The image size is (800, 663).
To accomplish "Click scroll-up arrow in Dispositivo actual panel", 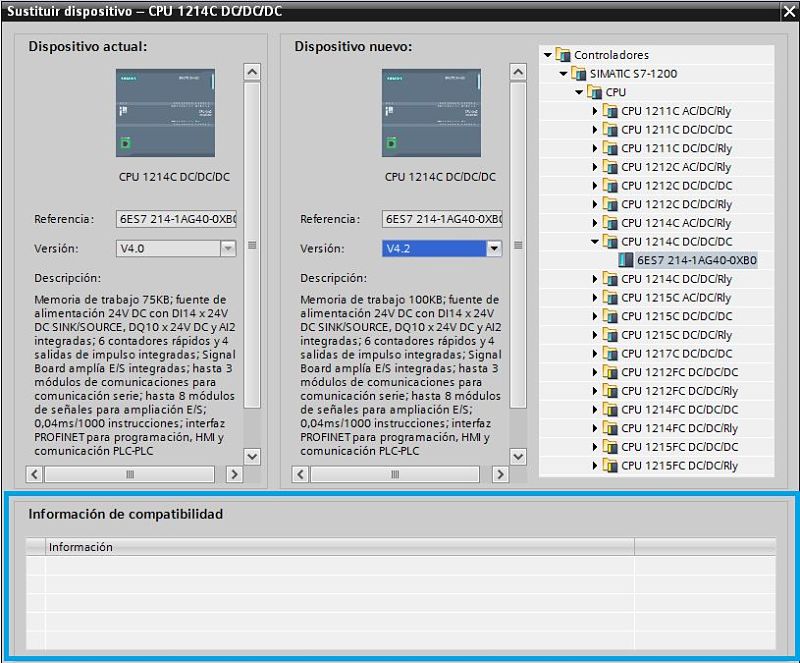I will (x=252, y=72).
